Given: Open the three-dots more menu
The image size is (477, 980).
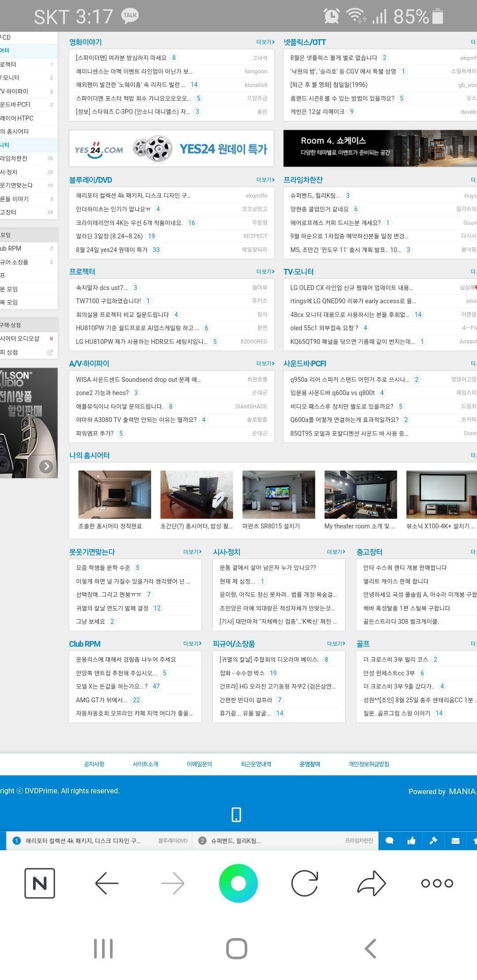Looking at the screenshot, I should (437, 883).
